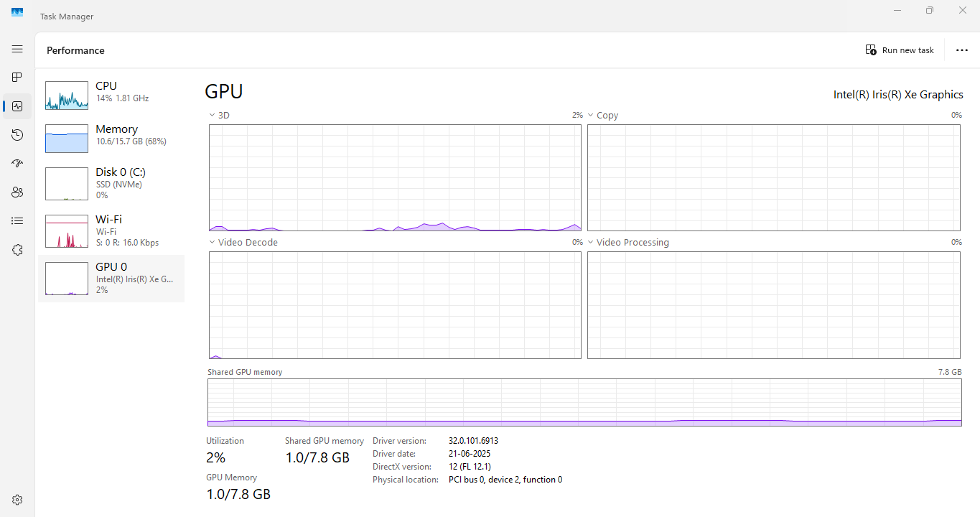980x517 pixels.
Task: Click the Task Manager app icon in title bar
Action: [17, 12]
